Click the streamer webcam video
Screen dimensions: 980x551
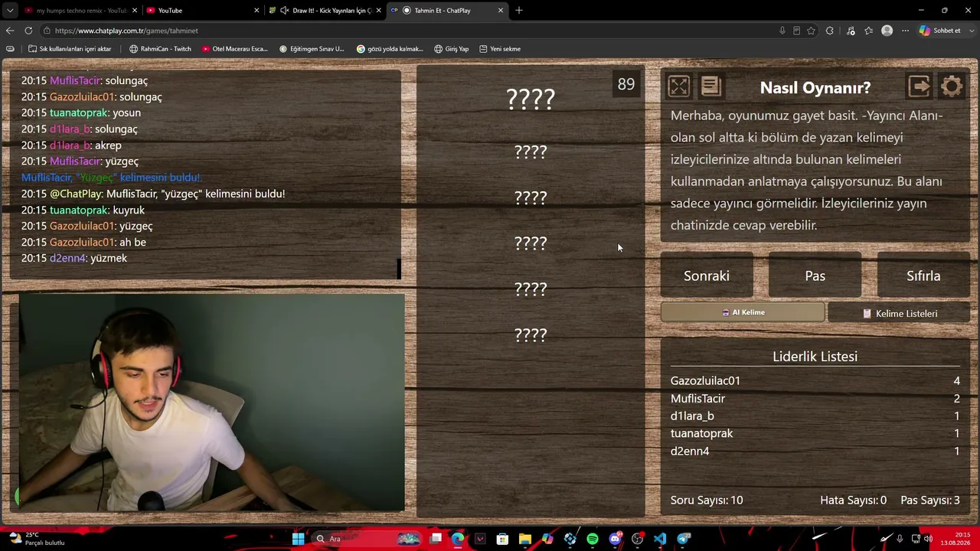click(212, 402)
